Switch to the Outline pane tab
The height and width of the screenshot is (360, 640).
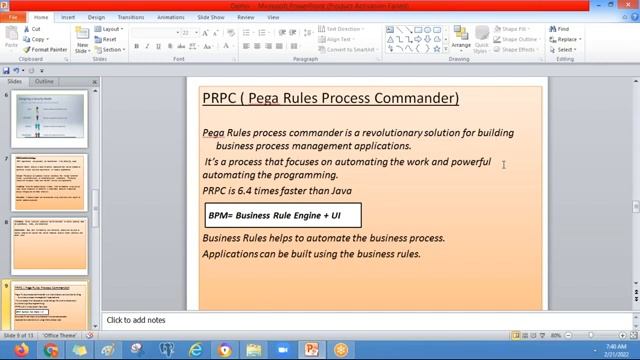tap(44, 82)
